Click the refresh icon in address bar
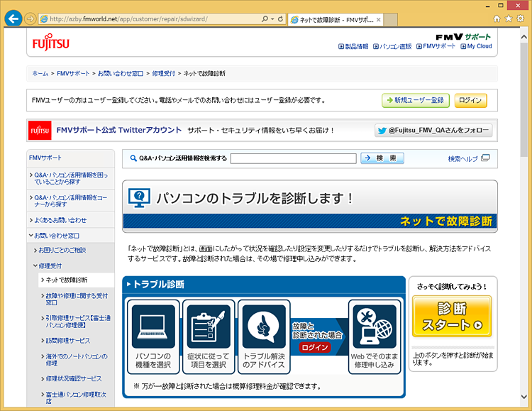Screen dimensions: 532x411 [x=281, y=18]
